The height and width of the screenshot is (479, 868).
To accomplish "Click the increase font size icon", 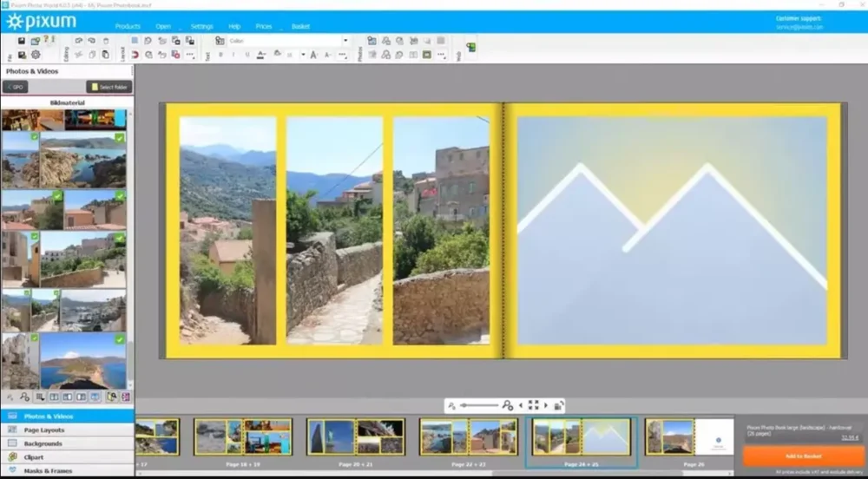I will click(x=313, y=55).
